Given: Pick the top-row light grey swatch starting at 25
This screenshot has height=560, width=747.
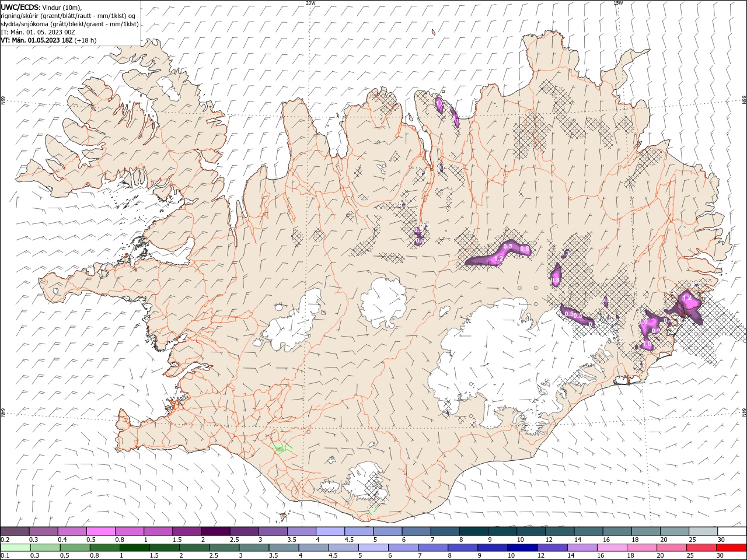Looking at the screenshot, I should point(703,531).
